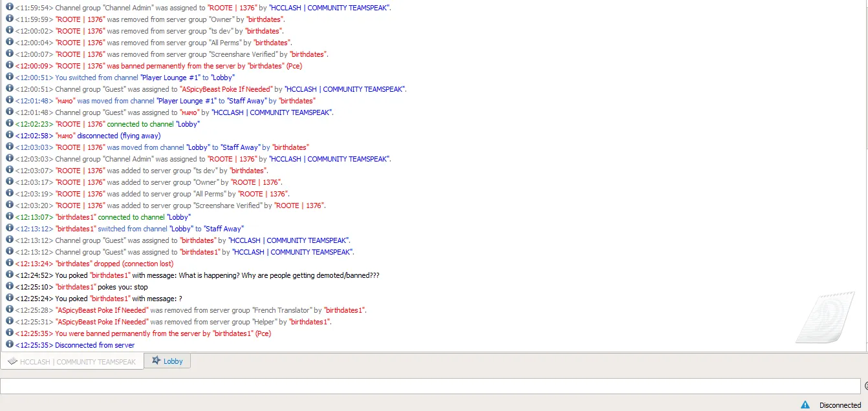Open the HCCLASH | COMMUNITY TEAMSPEAK server tab

72,362
